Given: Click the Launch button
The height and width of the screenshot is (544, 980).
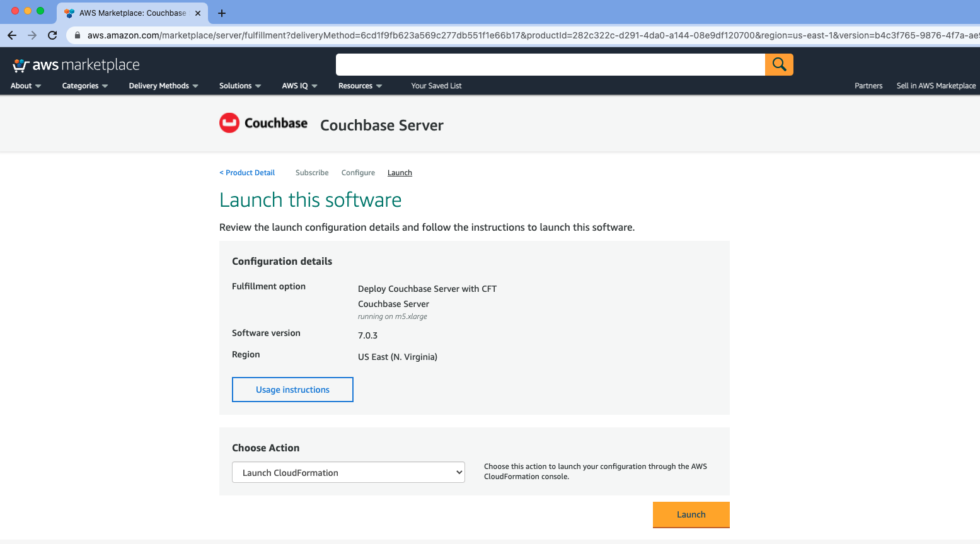Looking at the screenshot, I should tap(691, 514).
